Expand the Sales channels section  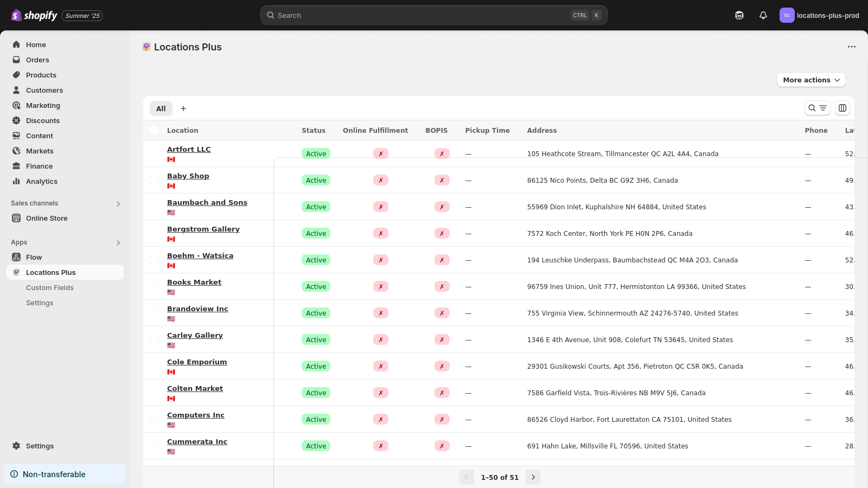tap(118, 203)
